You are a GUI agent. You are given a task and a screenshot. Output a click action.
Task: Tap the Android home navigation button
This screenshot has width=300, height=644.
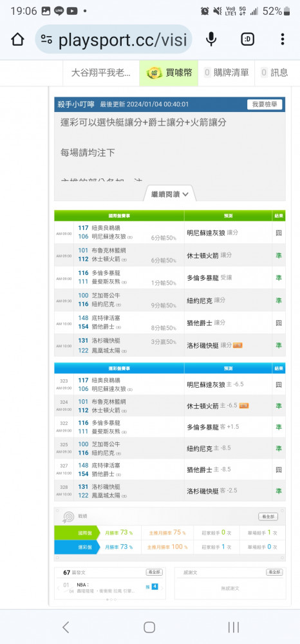coord(149,627)
